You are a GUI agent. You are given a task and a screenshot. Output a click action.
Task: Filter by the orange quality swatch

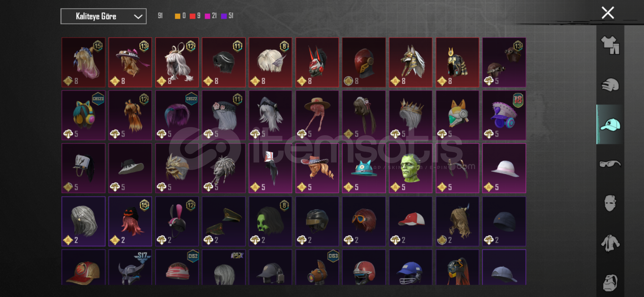click(177, 16)
